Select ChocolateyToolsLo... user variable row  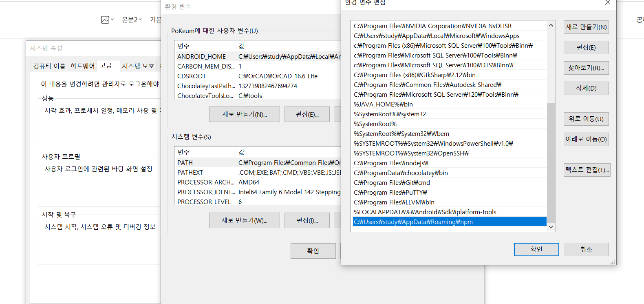(258, 95)
